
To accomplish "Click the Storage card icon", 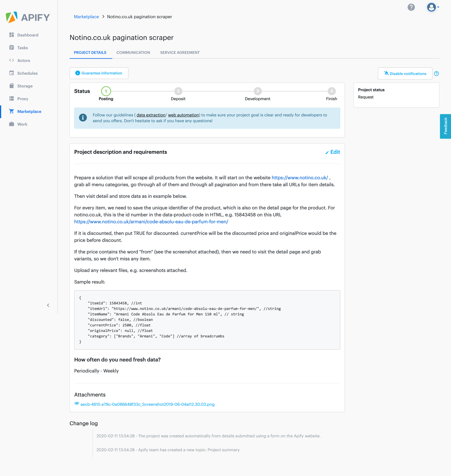I will pyautogui.click(x=12, y=86).
